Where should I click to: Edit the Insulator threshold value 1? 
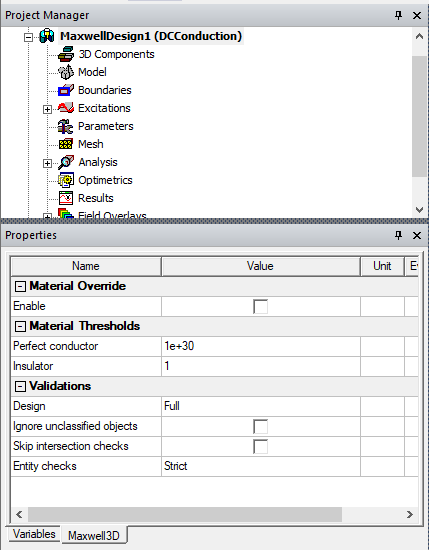[x=261, y=366]
